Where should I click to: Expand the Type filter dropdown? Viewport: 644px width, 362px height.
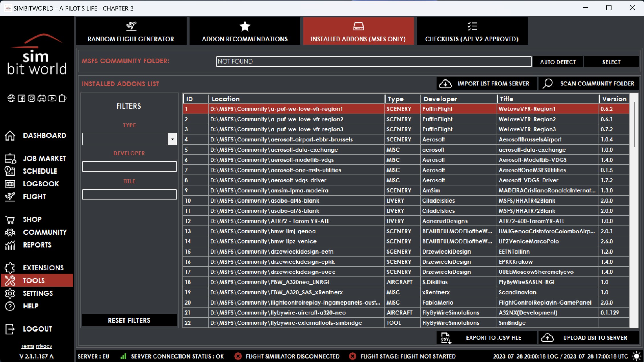pyautogui.click(x=172, y=139)
